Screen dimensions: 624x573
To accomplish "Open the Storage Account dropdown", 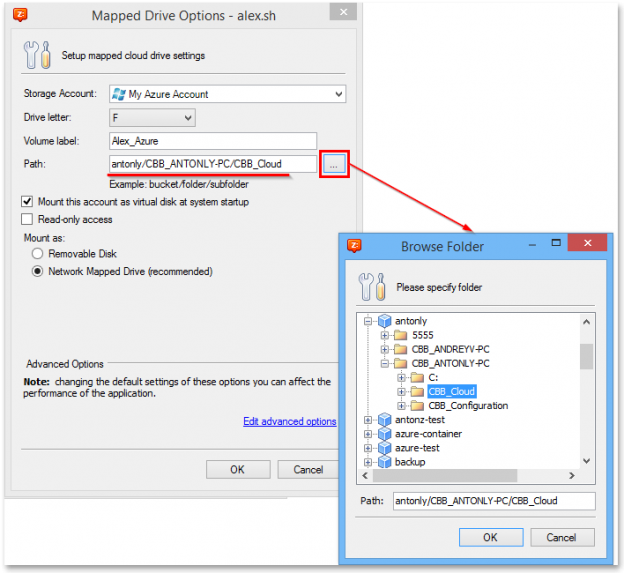I will point(338,94).
